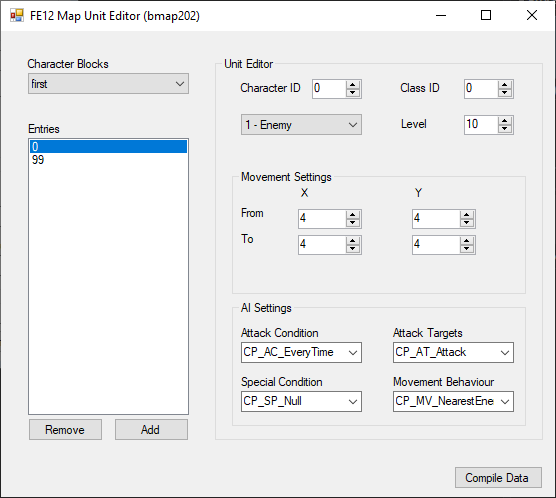
Task: Open Attack Condition CP_AC_EveryTime dropdown
Action: [301, 352]
